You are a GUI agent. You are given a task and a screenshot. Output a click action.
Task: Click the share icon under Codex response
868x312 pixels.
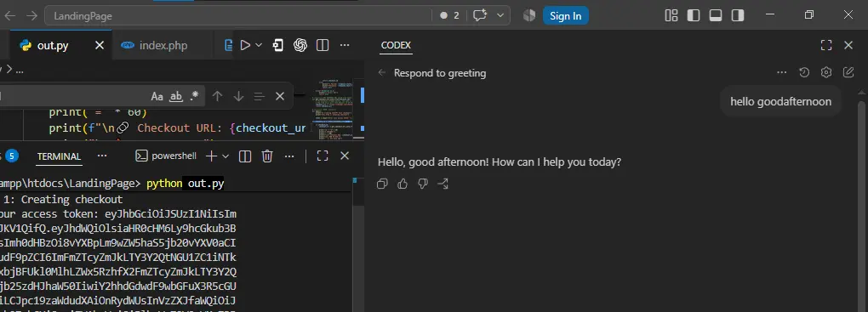click(443, 184)
